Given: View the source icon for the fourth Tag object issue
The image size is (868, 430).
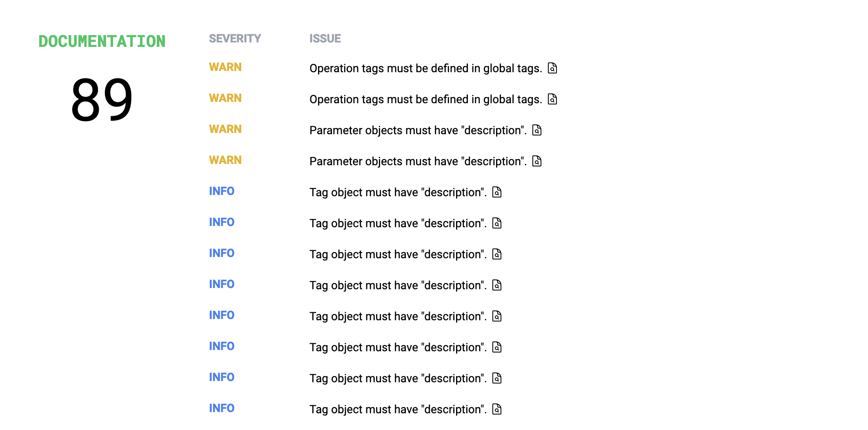Looking at the screenshot, I should tap(497, 285).
